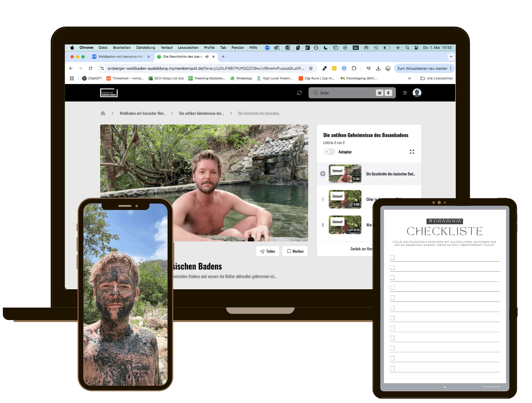Image resolution: width=532 pixels, height=403 pixels.
Task: Click the Merken bookmark icon under the video
Action: click(x=289, y=251)
